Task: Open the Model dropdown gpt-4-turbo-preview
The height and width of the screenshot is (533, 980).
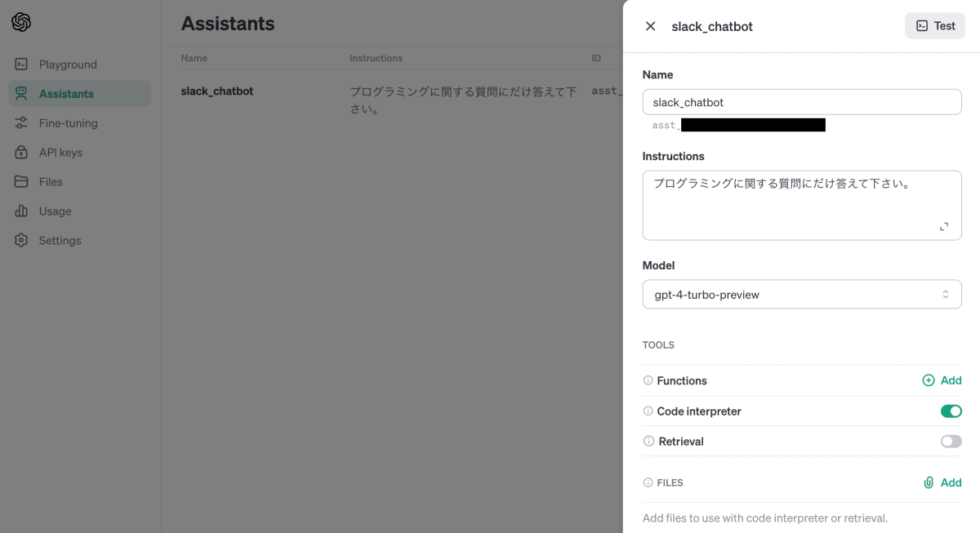Action: point(802,295)
